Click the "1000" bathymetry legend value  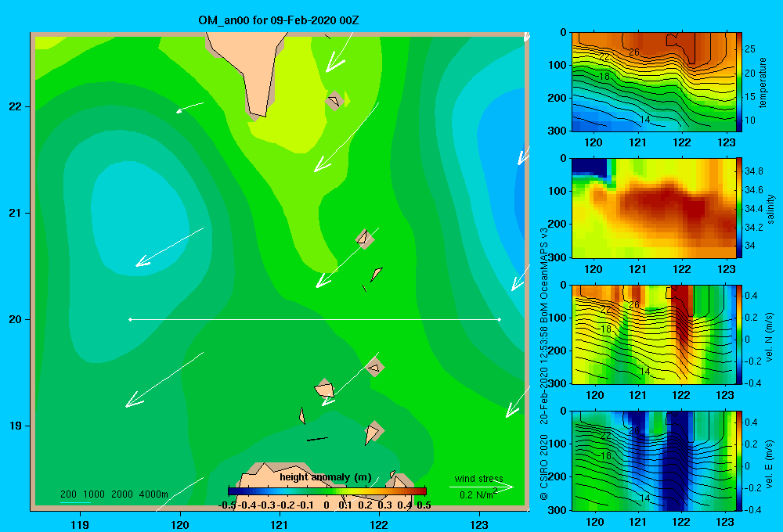[x=94, y=494]
